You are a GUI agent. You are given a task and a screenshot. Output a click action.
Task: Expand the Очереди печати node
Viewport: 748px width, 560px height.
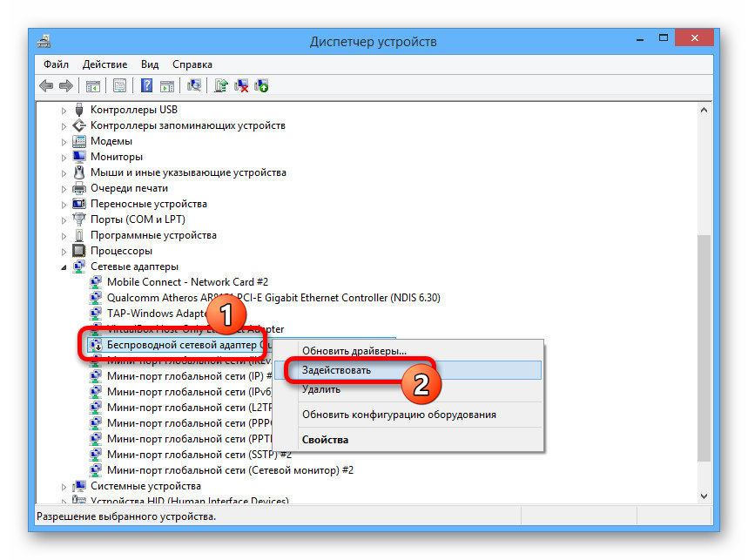tap(64, 189)
